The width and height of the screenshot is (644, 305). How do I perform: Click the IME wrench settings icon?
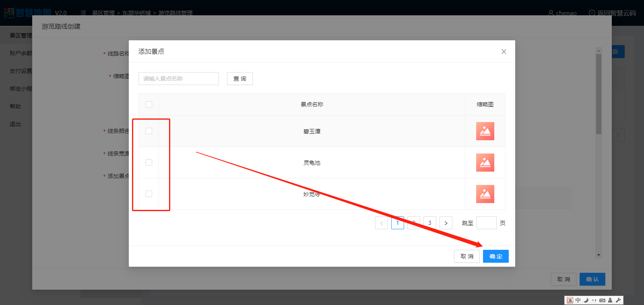coord(618,300)
